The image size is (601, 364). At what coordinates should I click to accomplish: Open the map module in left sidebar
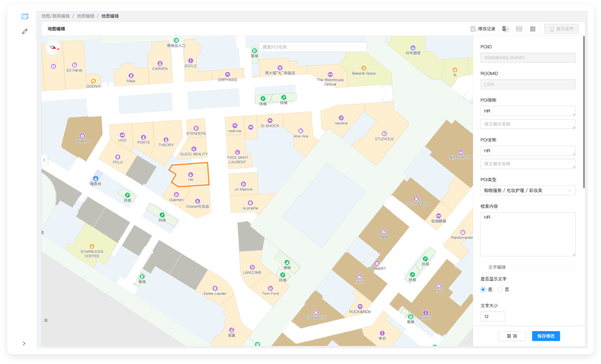pos(25,17)
